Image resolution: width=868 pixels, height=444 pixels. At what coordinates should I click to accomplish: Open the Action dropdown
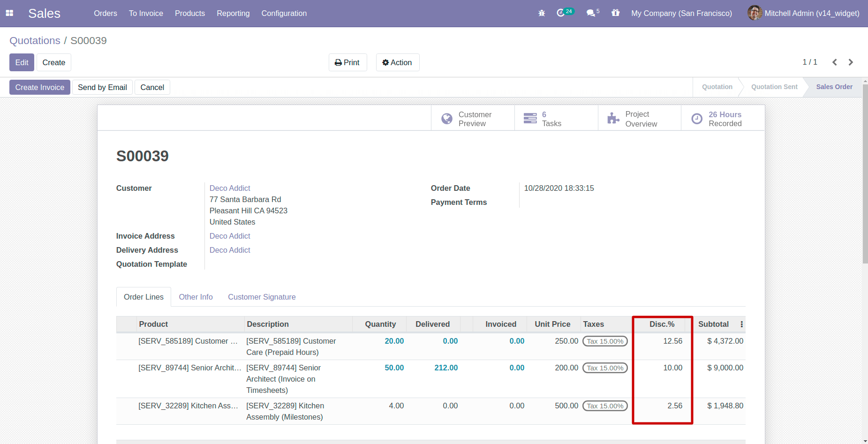click(x=398, y=62)
